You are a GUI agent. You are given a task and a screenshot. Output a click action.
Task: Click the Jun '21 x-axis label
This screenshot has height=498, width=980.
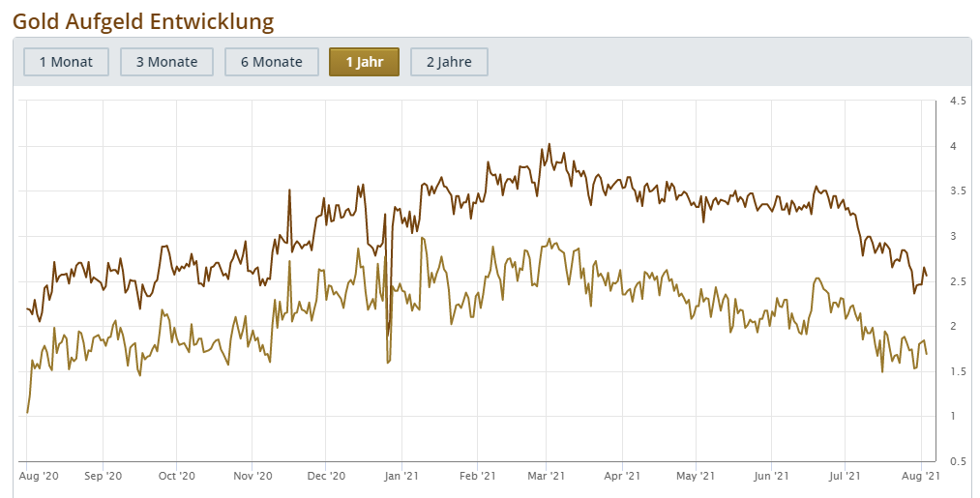(x=771, y=476)
